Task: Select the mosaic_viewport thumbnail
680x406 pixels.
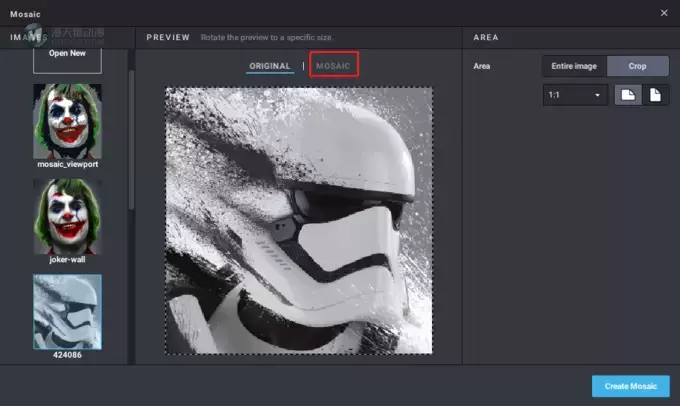Action: click(x=67, y=121)
